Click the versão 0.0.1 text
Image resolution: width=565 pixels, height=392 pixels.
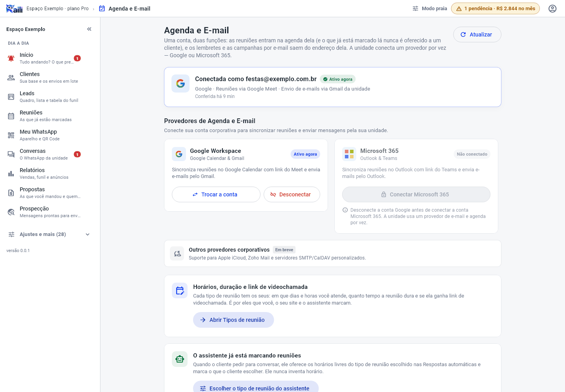pos(18,250)
